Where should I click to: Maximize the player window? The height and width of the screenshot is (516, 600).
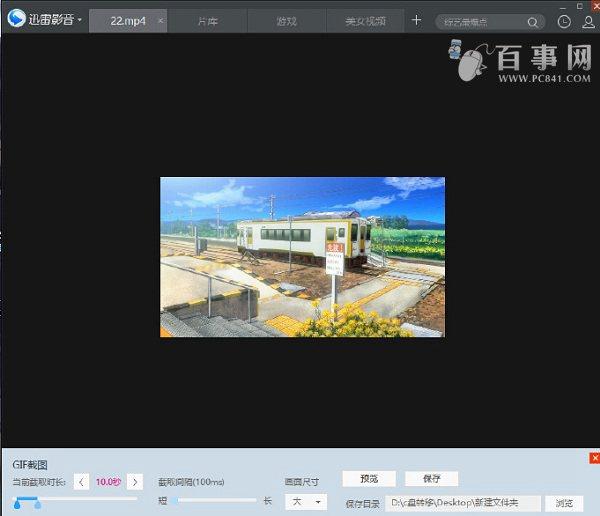[580, 6]
